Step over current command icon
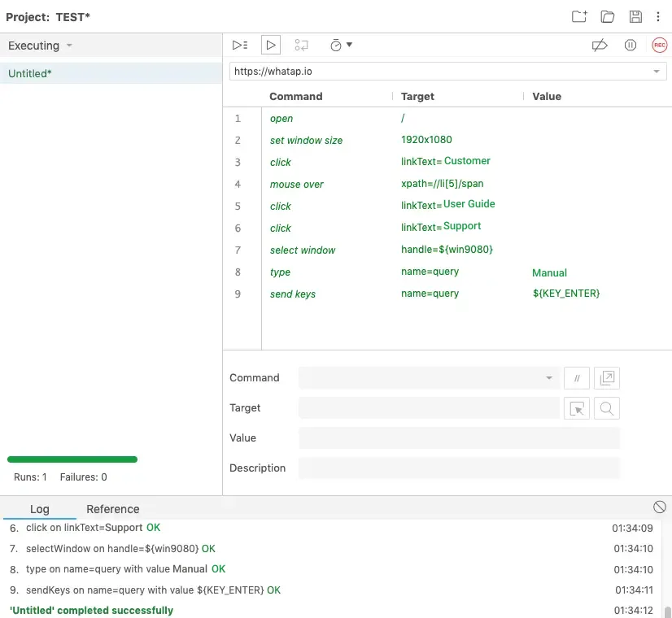 [x=301, y=45]
